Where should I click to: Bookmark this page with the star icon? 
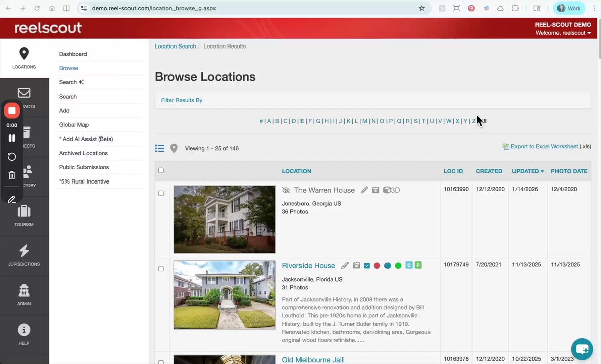[x=421, y=8]
